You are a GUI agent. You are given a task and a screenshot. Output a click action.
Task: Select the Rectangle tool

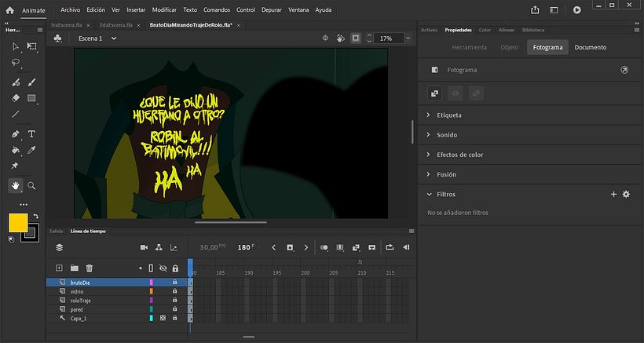point(31,98)
